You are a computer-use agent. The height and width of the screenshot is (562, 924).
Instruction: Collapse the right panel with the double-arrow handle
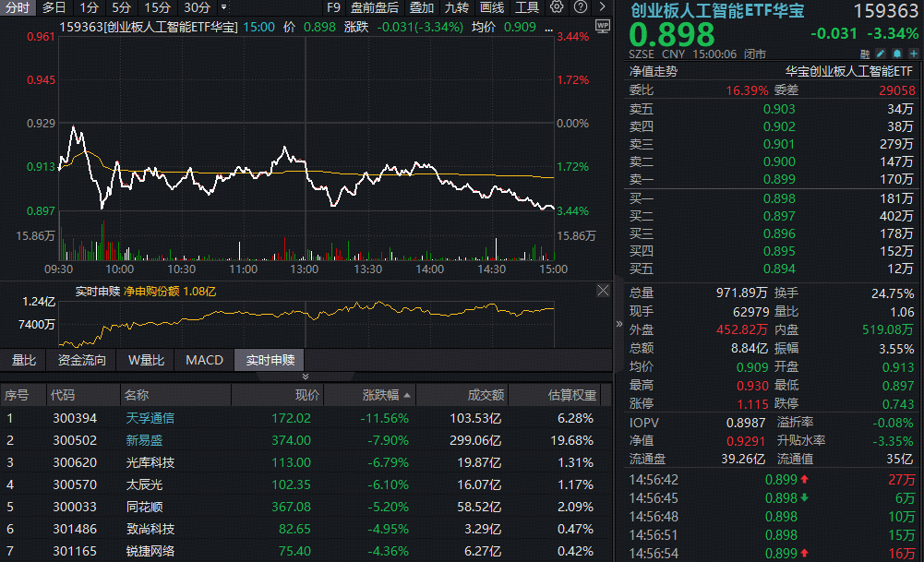pyautogui.click(x=618, y=324)
